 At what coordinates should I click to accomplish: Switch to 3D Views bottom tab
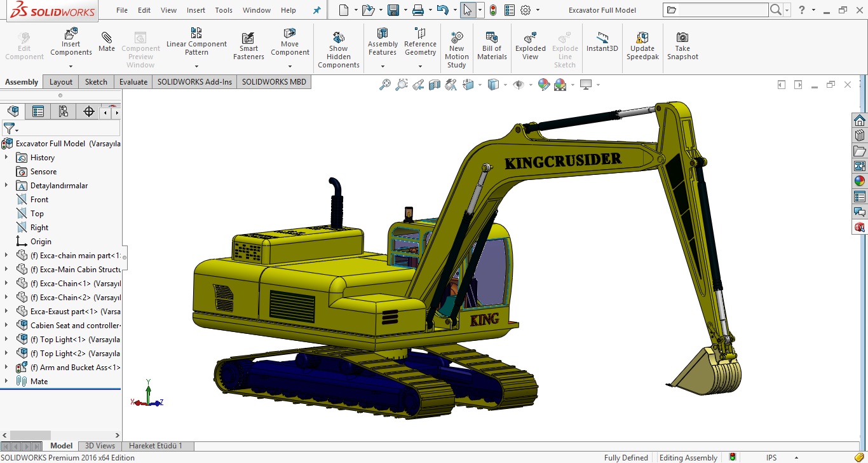click(x=100, y=446)
